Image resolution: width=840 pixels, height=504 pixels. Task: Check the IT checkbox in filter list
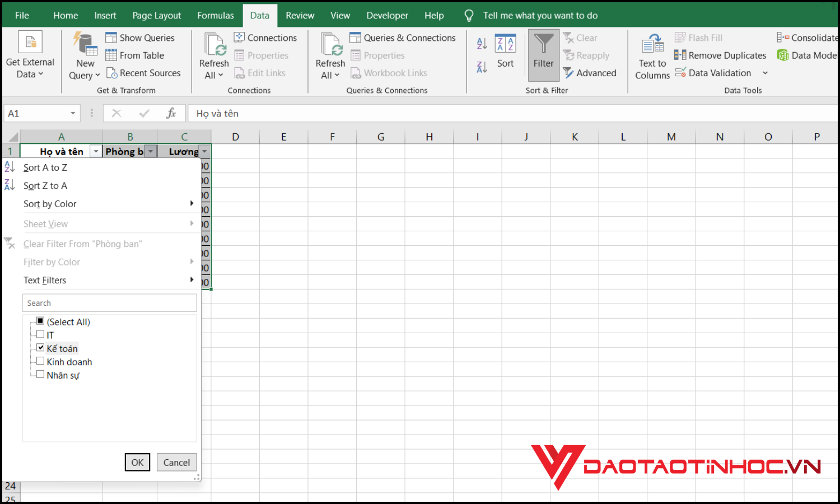pyautogui.click(x=40, y=334)
